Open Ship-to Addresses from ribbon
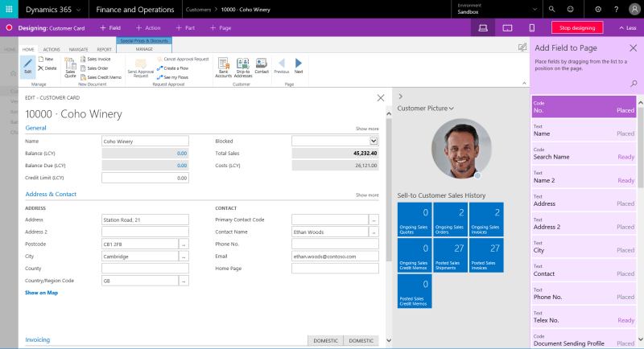Screen dimensions: 644x349 [243, 68]
